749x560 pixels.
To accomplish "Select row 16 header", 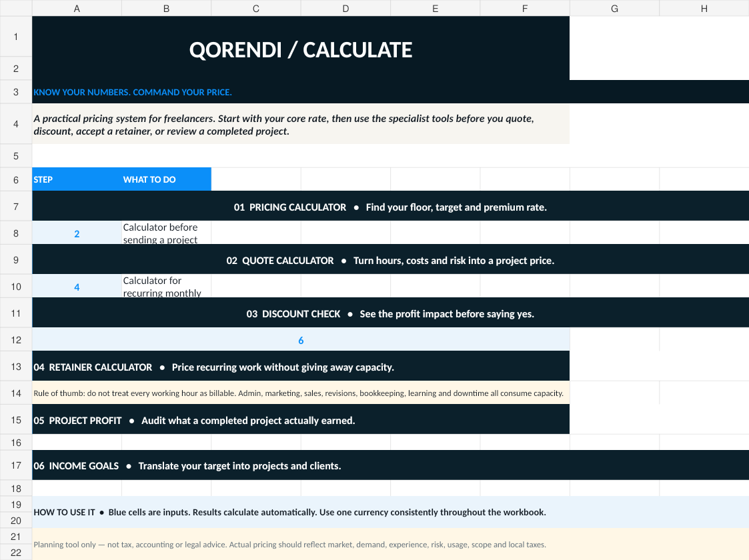I will point(16,442).
